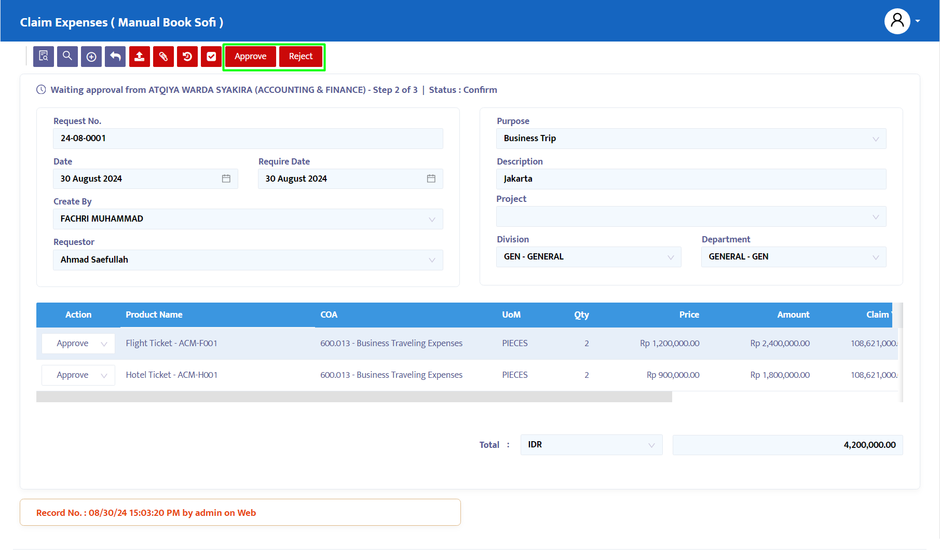Image resolution: width=940 pixels, height=560 pixels.
Task: Click the back arrow toolbar icon
Action: [115, 57]
